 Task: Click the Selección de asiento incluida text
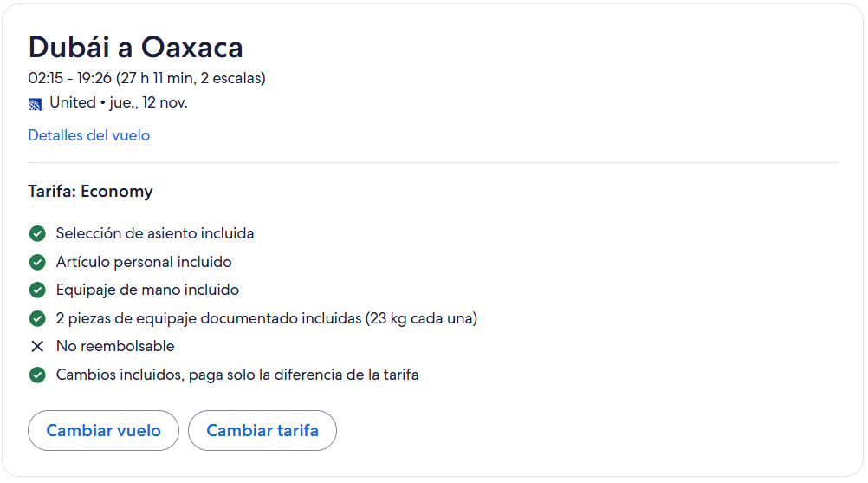[x=155, y=233]
